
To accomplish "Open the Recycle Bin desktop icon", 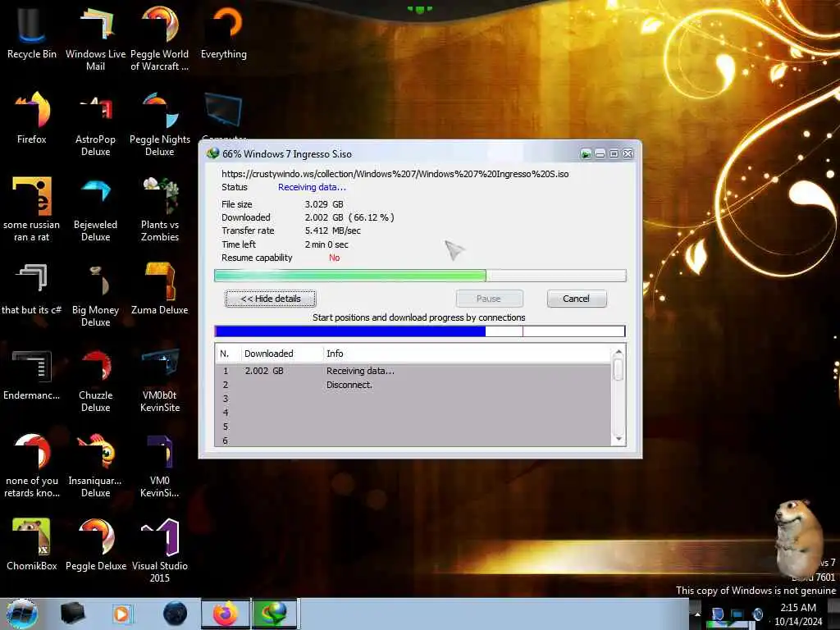I will 32,32.
